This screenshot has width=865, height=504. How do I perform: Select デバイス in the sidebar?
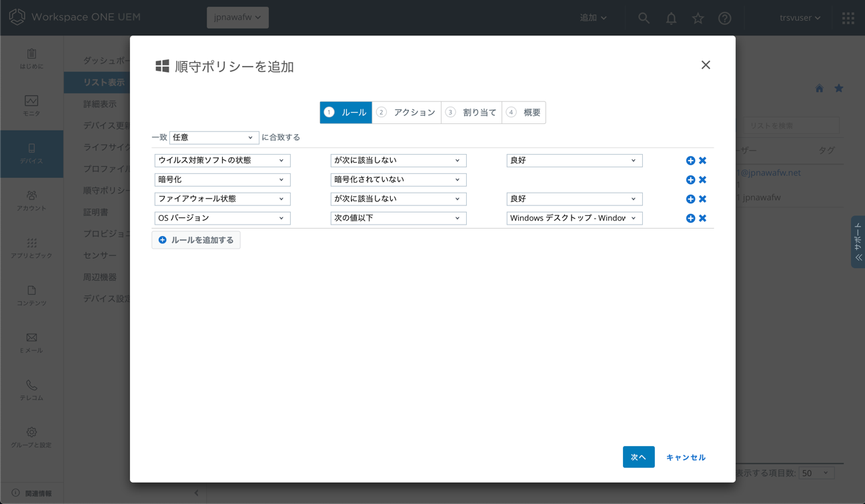coord(31,153)
